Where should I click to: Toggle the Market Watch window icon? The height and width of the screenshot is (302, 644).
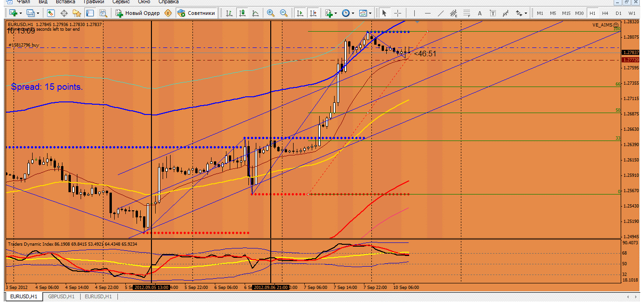point(51,13)
